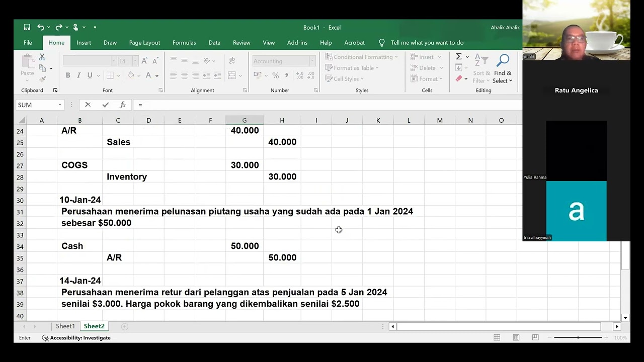Increase font size with large A icon
The height and width of the screenshot is (362, 644).
click(144, 61)
